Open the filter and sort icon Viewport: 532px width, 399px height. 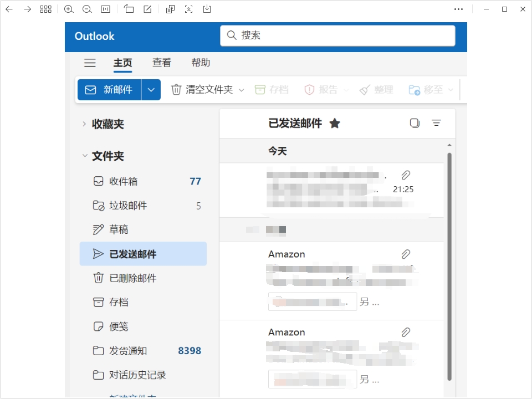436,123
